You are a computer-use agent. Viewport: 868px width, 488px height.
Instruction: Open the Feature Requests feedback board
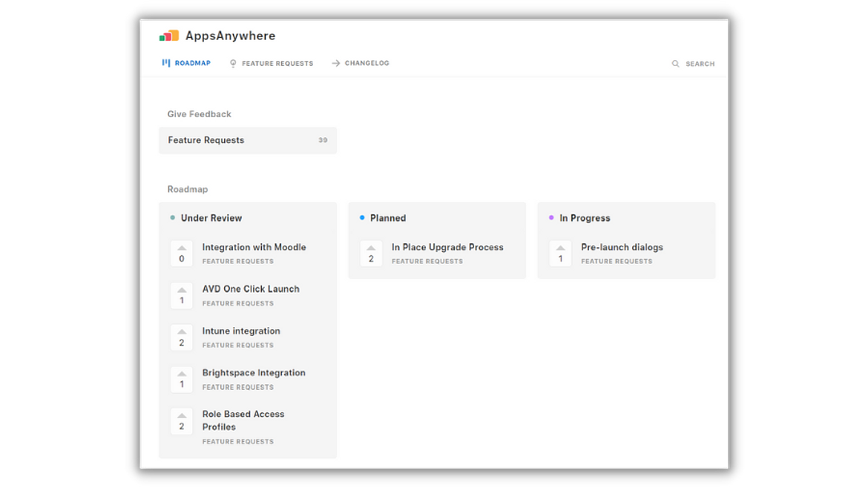[x=248, y=140]
